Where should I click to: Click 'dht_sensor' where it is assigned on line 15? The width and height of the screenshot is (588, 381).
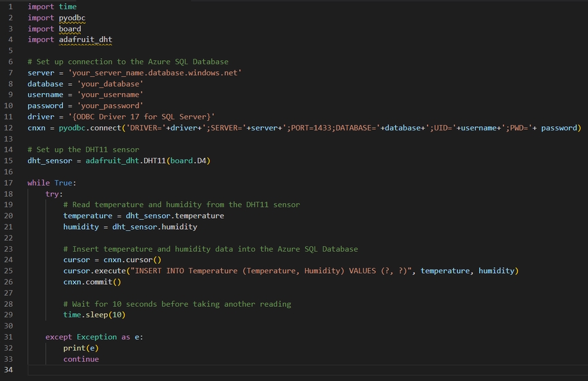coord(50,160)
